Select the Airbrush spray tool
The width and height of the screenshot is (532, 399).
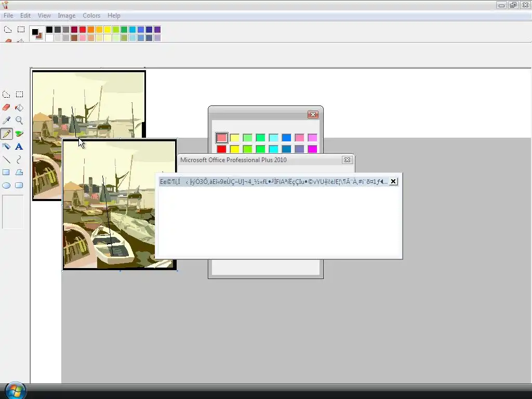pyautogui.click(x=6, y=147)
